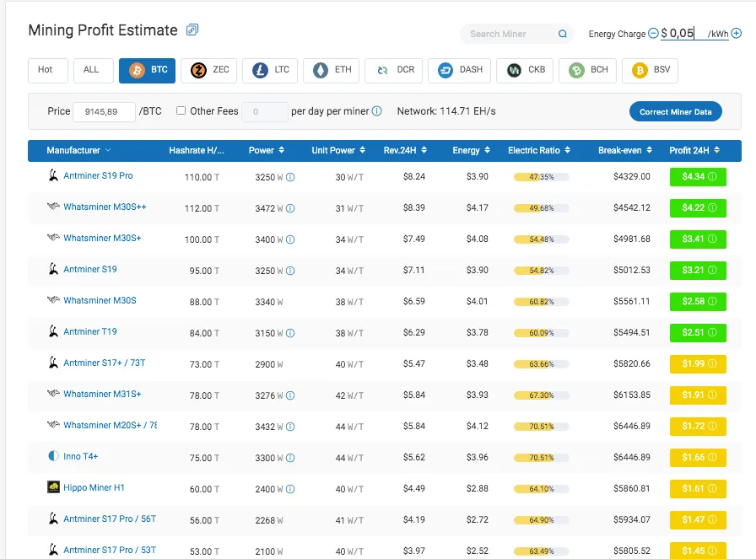Switch to the ALL coins tab
Image resolution: width=756 pixels, height=559 pixels.
coord(93,70)
